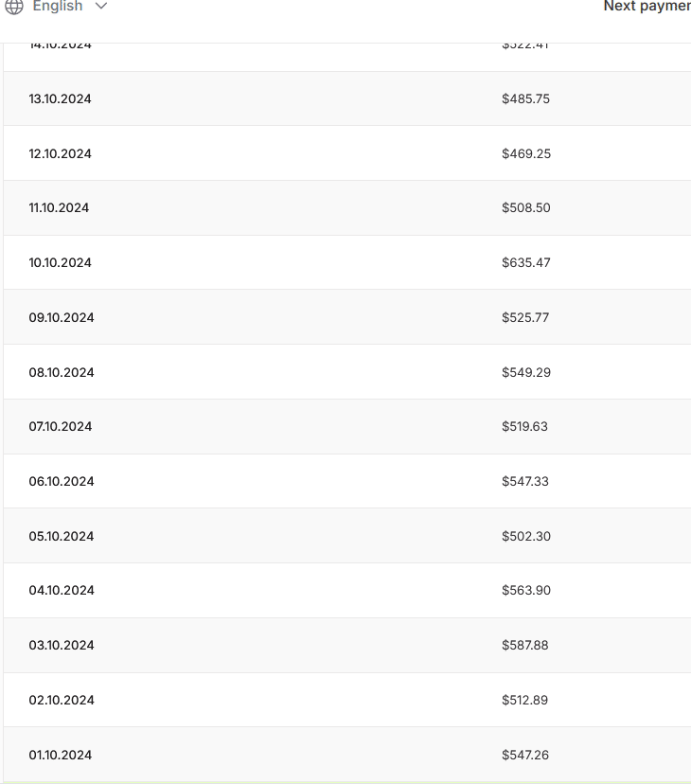Click the 11.10.2024 date cell
This screenshot has width=691, height=784.
point(59,208)
